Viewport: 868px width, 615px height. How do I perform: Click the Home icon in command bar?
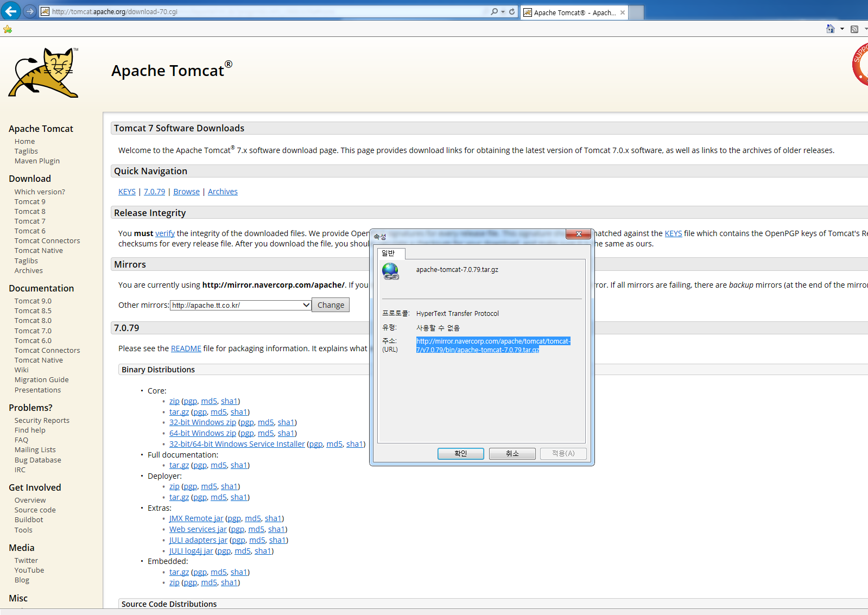click(830, 29)
